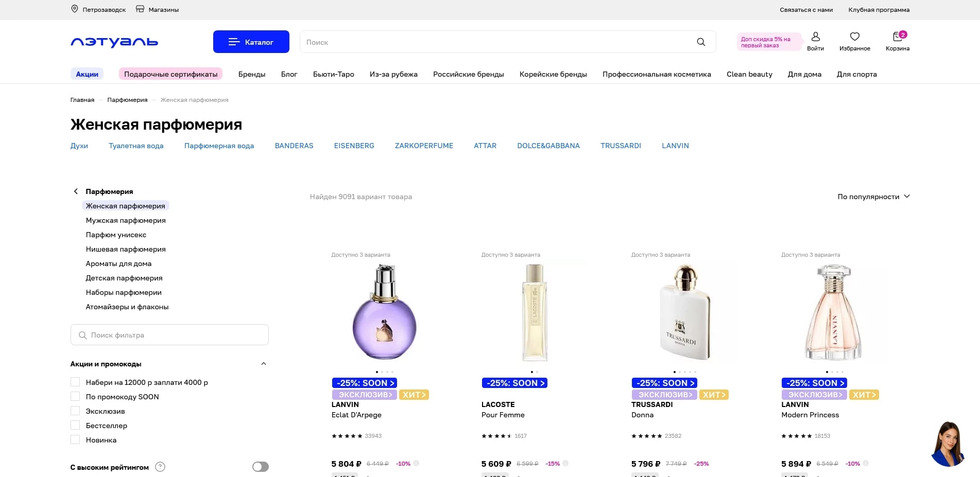
Task: Open the Бренды menu item
Action: [x=252, y=74]
